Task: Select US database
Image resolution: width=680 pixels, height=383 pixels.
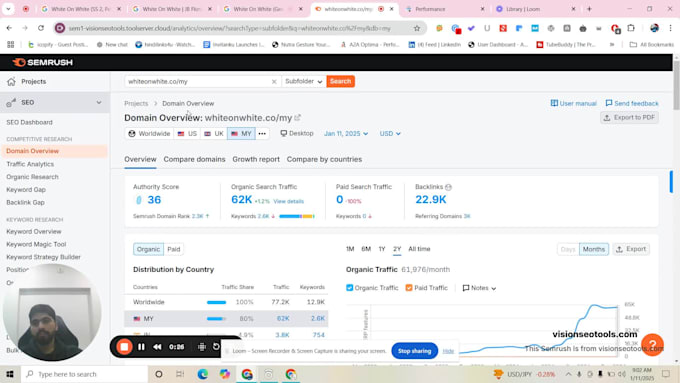Action: (x=187, y=134)
